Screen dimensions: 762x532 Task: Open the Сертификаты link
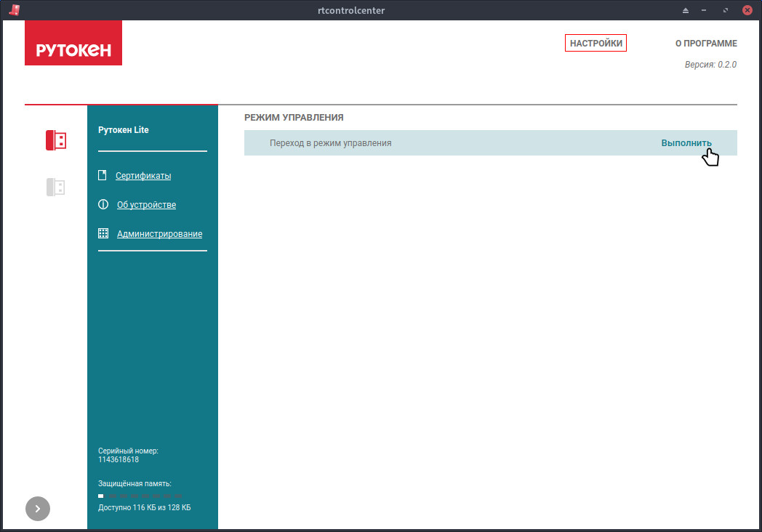143,176
